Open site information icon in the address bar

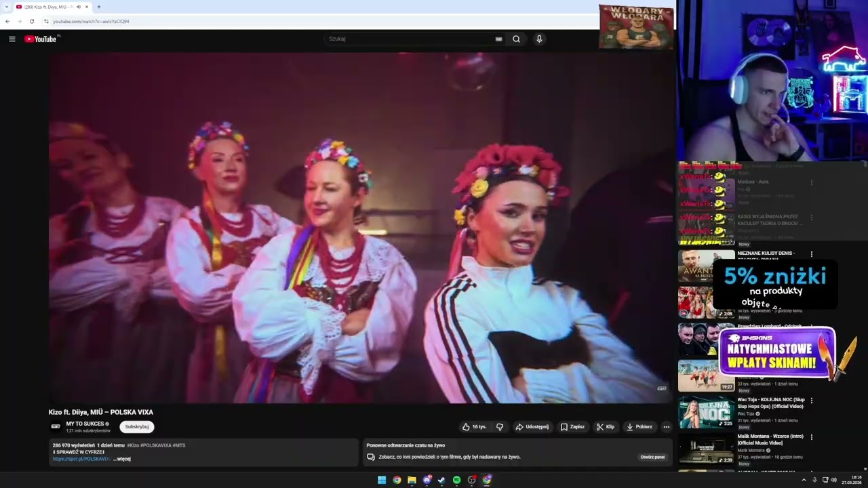[46, 21]
